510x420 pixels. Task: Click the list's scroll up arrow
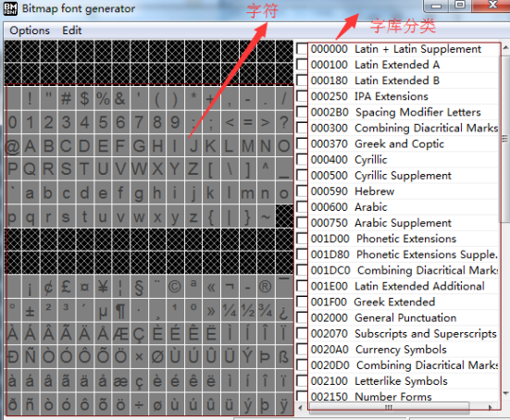[x=505, y=48]
